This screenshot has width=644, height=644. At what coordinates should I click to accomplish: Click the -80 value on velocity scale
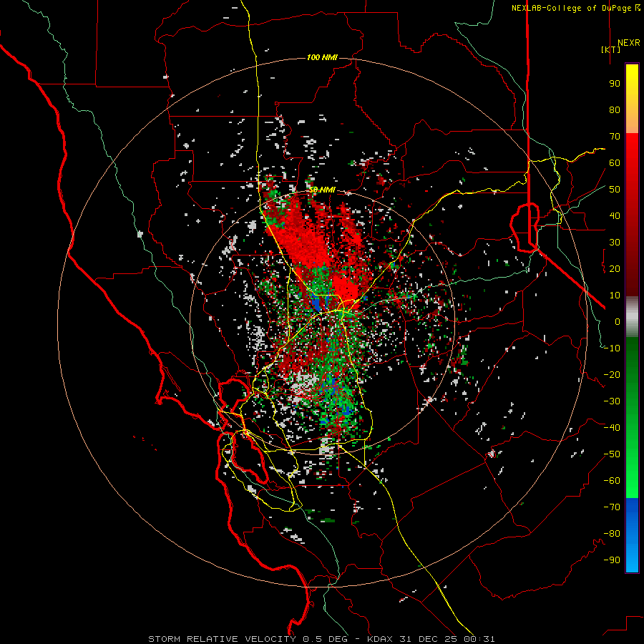[x=612, y=534]
